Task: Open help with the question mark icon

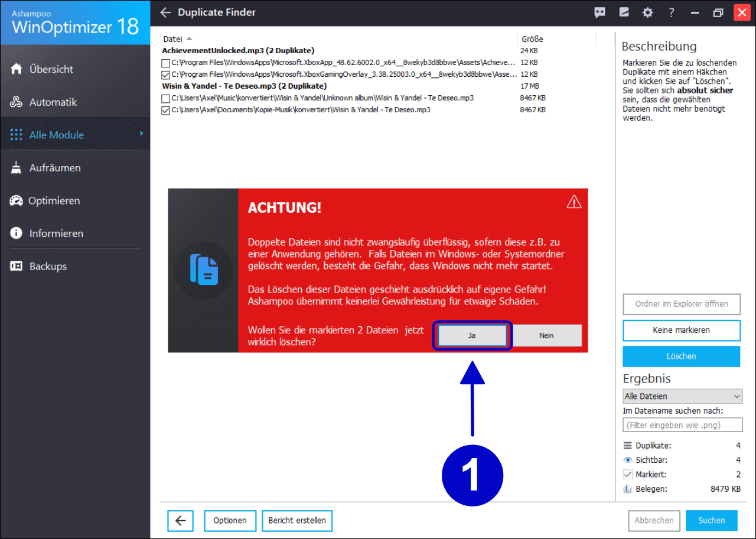Action: (672, 12)
